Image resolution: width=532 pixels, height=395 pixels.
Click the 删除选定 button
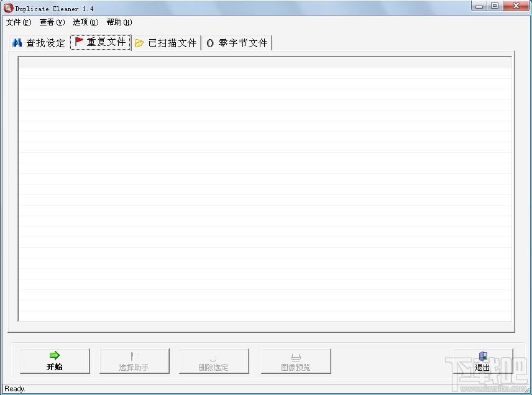(x=214, y=361)
